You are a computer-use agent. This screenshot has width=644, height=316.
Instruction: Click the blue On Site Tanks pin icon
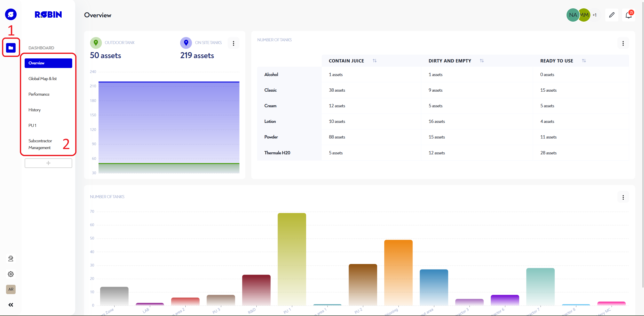pyautogui.click(x=186, y=43)
